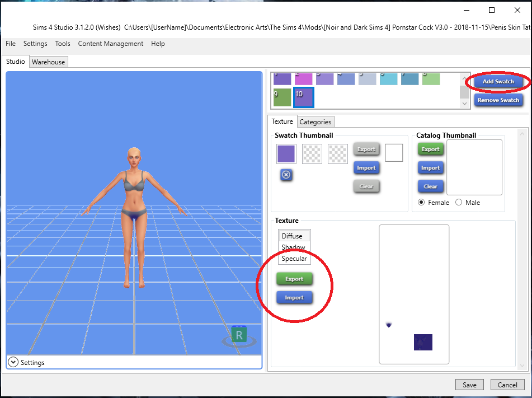Select swatch 8 light green
Image resolution: width=532 pixels, height=398 pixels.
coord(431,79)
